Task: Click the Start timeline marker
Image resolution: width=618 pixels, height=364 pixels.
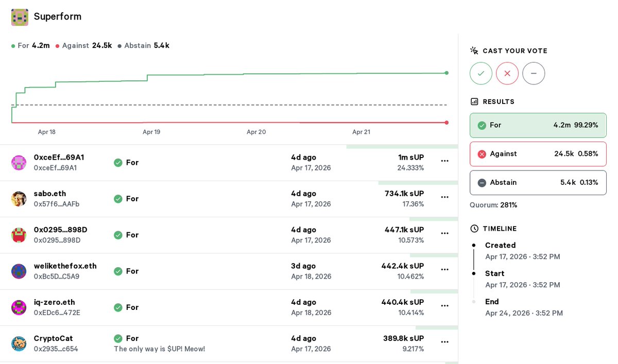Action: (474, 274)
